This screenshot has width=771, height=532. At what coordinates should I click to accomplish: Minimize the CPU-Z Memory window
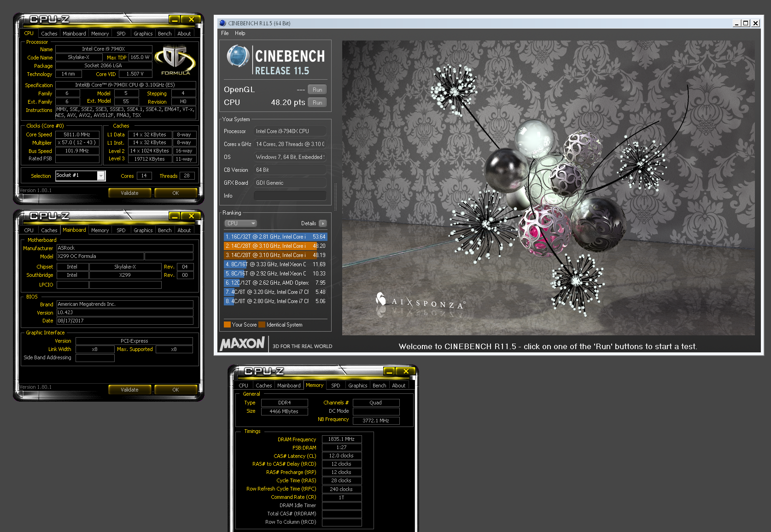(389, 371)
